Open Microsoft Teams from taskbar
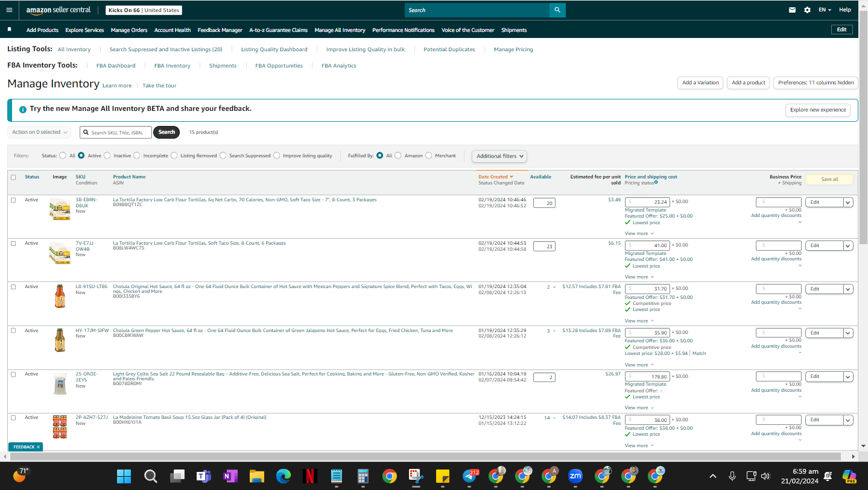The image size is (868, 490). (203, 476)
